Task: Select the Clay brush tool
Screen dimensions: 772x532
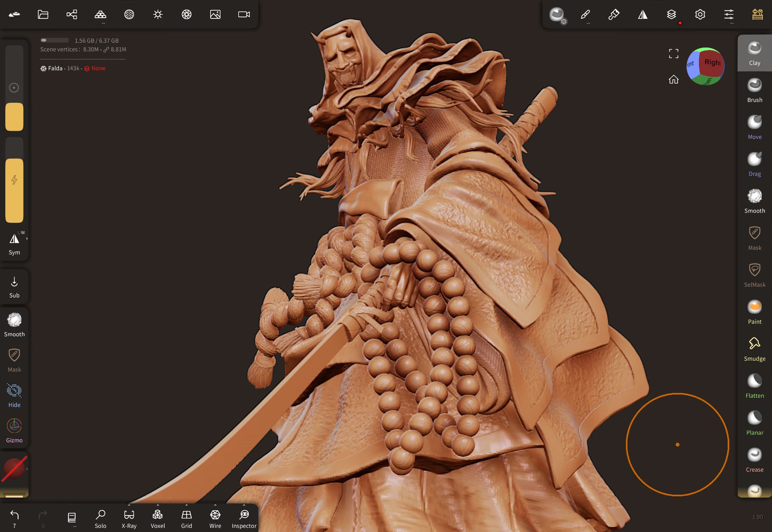Action: click(x=754, y=53)
